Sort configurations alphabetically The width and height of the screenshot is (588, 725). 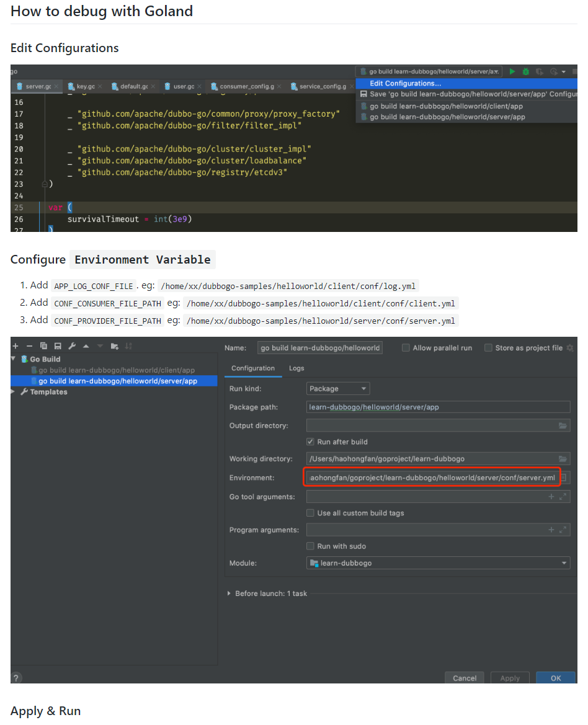[128, 345]
